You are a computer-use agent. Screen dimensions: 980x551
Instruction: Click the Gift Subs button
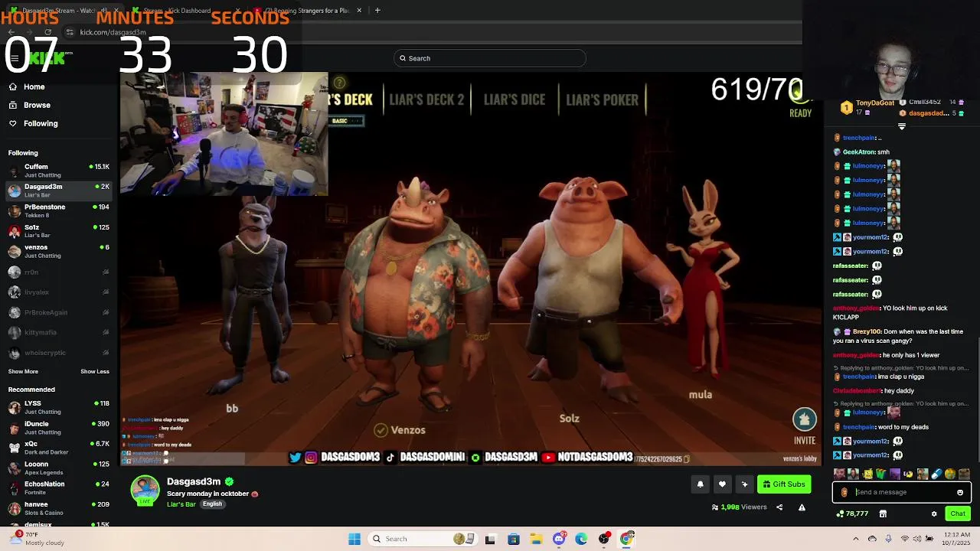coord(784,484)
